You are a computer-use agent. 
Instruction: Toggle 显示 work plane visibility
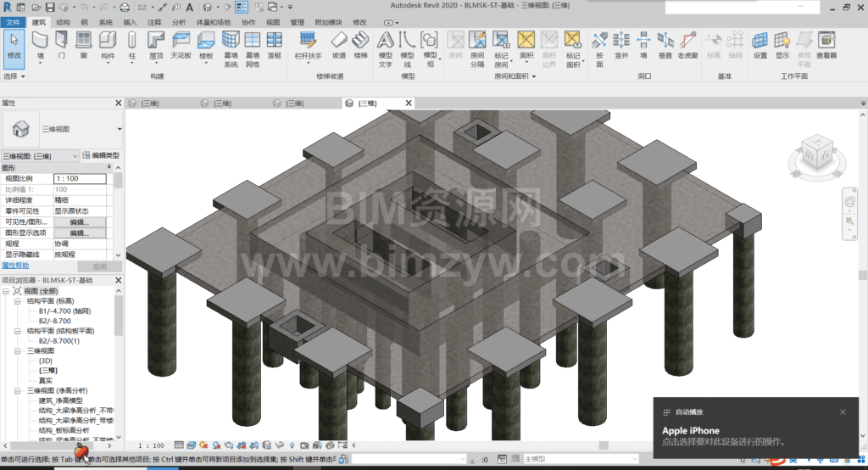click(782, 46)
